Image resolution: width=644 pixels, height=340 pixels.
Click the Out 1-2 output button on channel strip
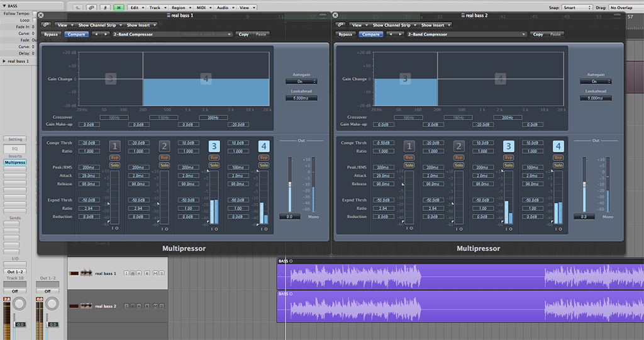point(15,272)
